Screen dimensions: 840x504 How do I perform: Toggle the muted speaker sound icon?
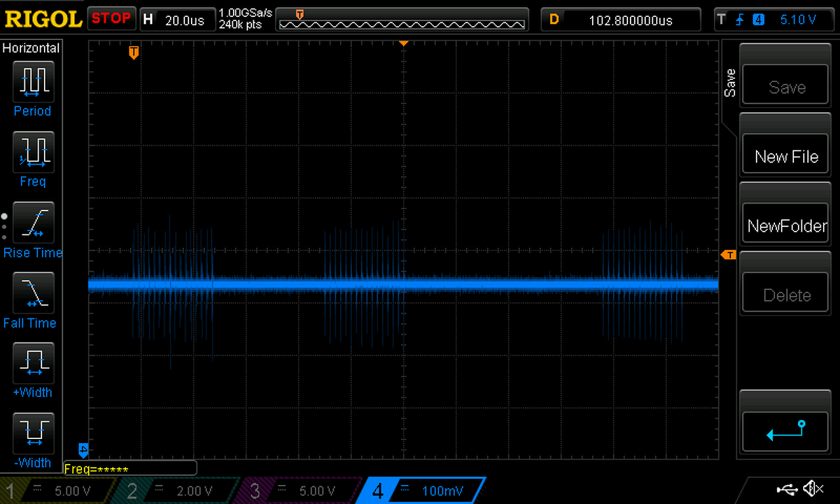pyautogui.click(x=814, y=488)
